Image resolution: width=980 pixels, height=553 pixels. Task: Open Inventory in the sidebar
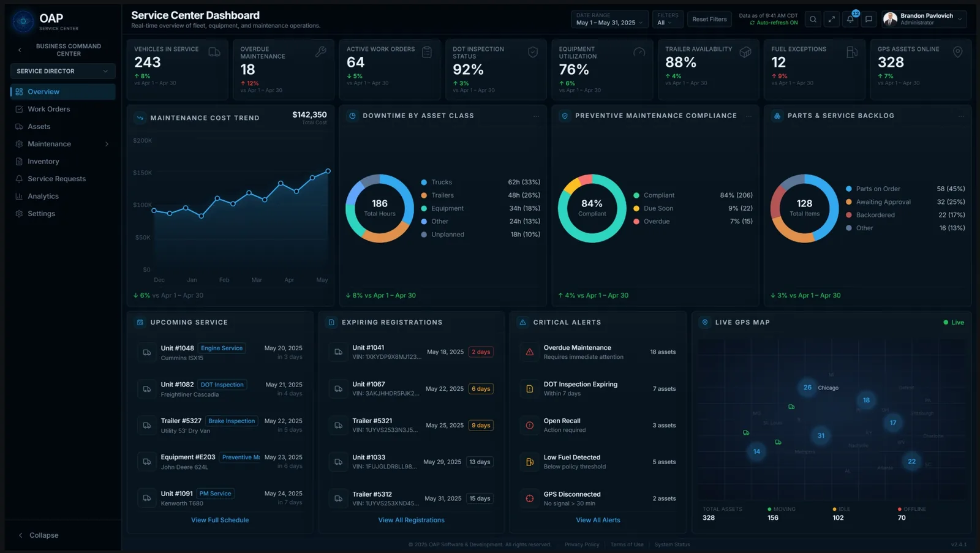coord(62,162)
